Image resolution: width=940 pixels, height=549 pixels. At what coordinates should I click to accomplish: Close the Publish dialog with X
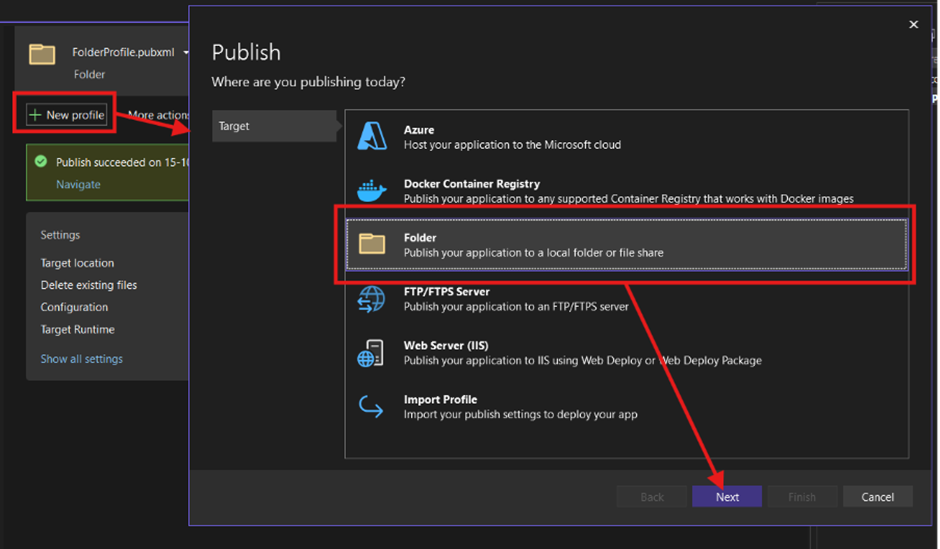[x=913, y=25]
